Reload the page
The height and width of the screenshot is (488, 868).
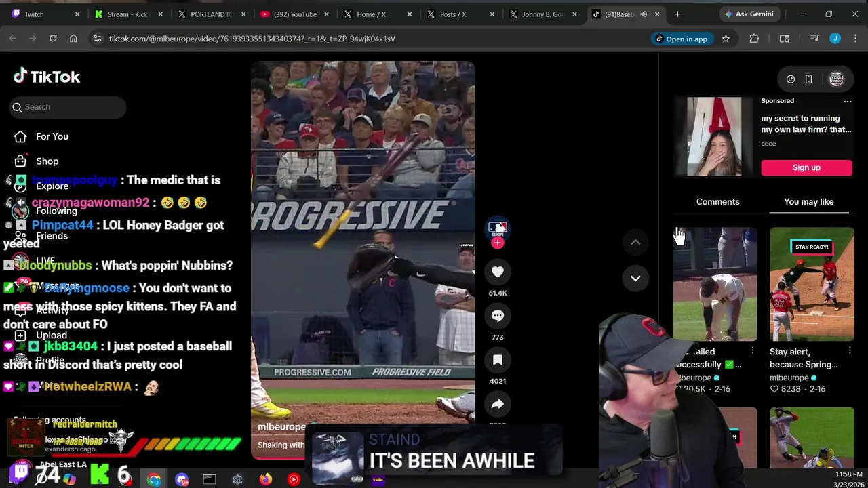pyautogui.click(x=53, y=39)
